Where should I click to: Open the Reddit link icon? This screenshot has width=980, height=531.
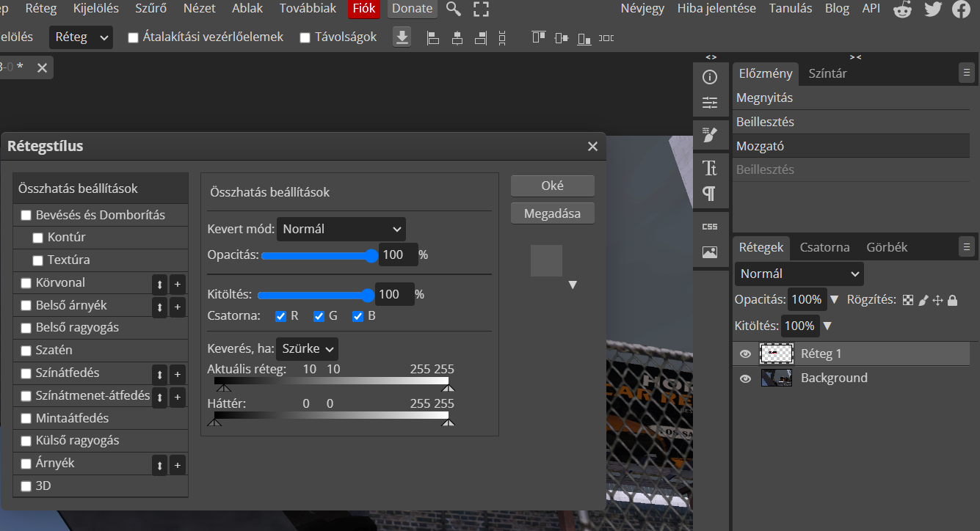(x=902, y=9)
